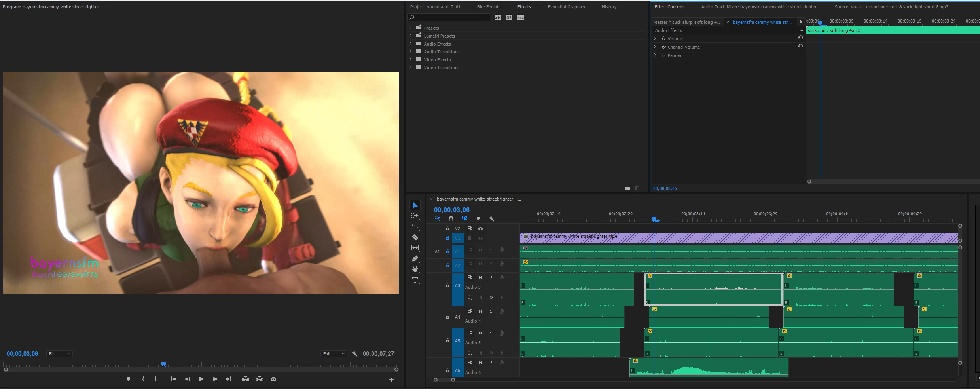Play the sequence in Program Monitor

pyautogui.click(x=201, y=379)
